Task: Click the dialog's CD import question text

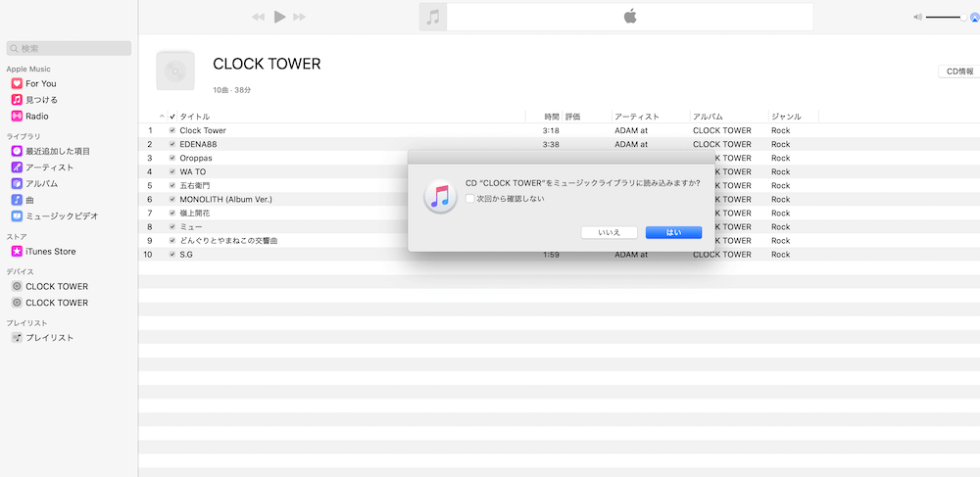Action: (x=582, y=183)
